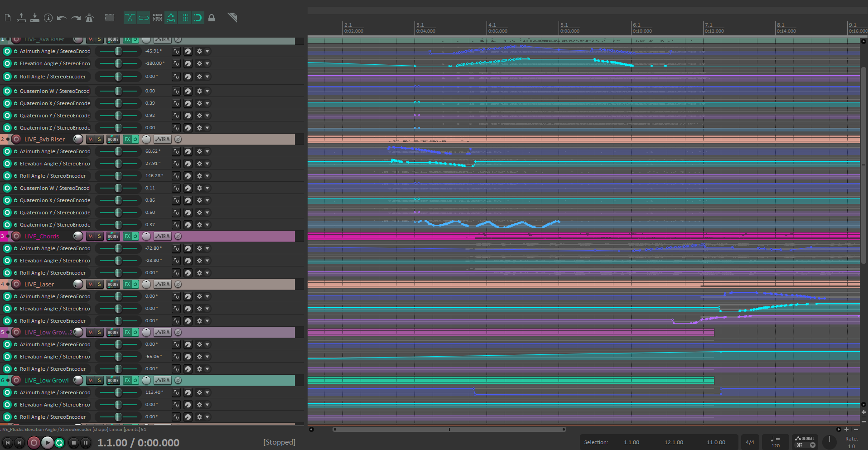The image size is (868, 450).
Task: Open FX chain of LIVE_Low Growl track
Action: (x=127, y=381)
